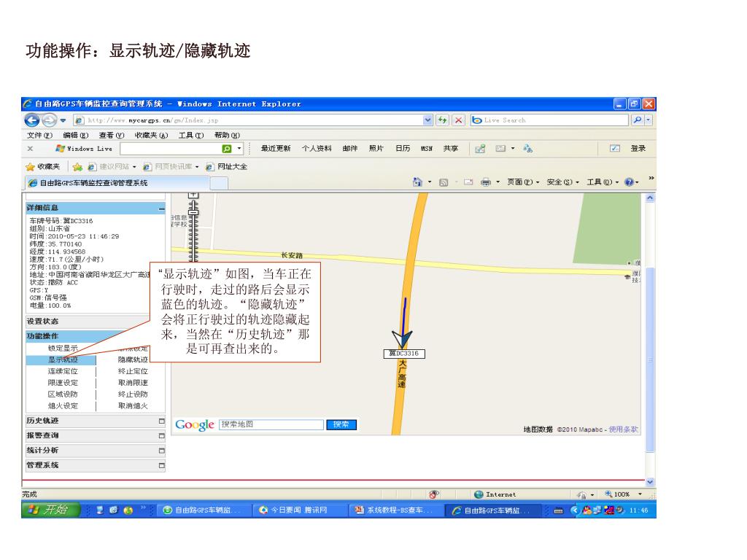Expand the 历史轨迹 panel
The height and width of the screenshot is (560, 747).
click(162, 421)
